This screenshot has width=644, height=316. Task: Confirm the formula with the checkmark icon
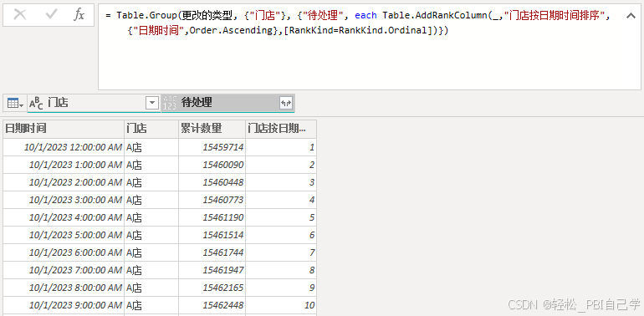click(x=51, y=15)
